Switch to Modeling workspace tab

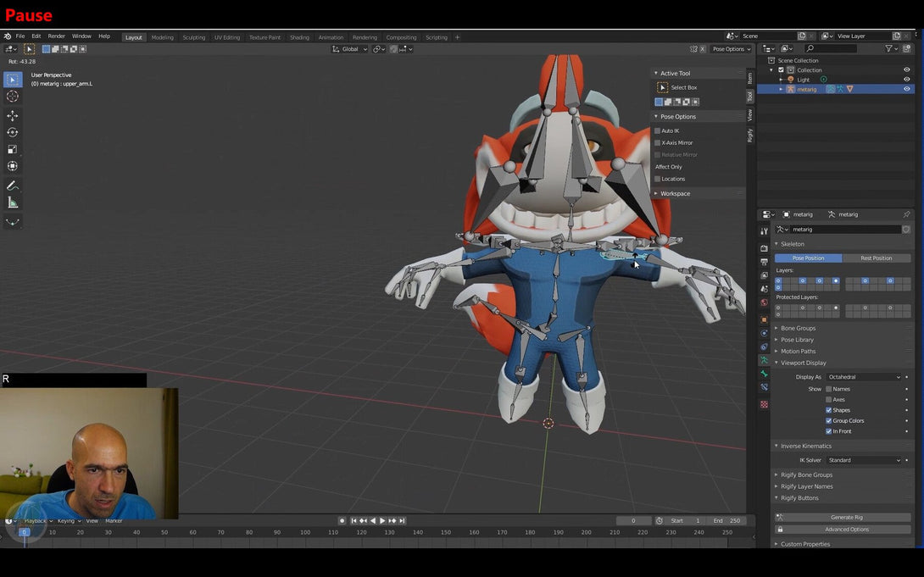pyautogui.click(x=163, y=37)
